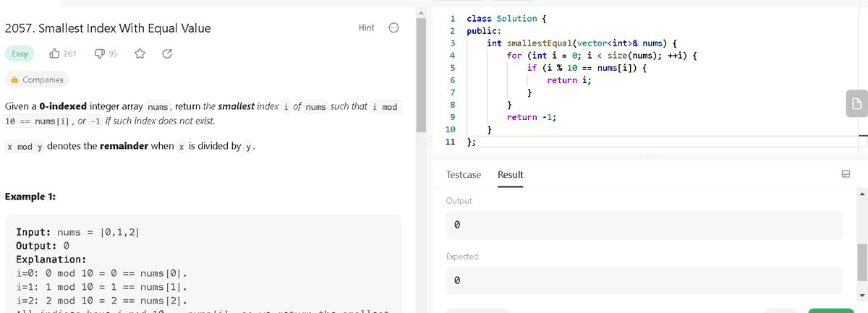Click the return -1; statement
This screenshot has height=313, width=868.
532,117
